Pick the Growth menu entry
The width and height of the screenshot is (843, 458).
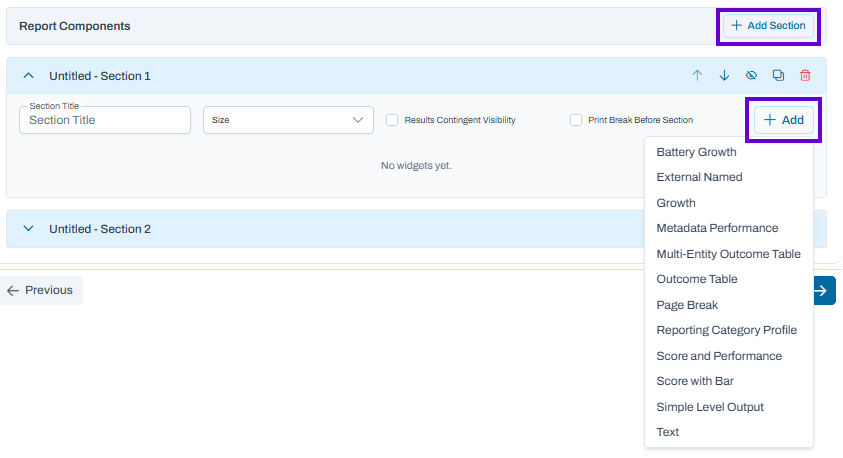point(728,203)
